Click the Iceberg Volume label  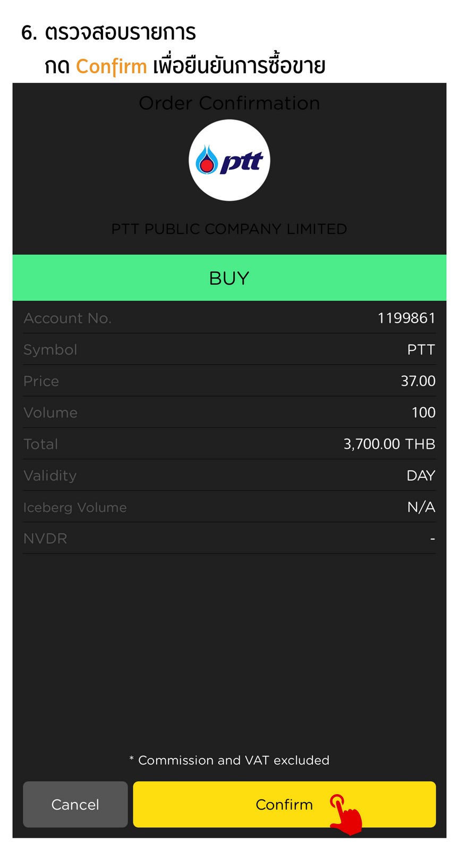[75, 508]
